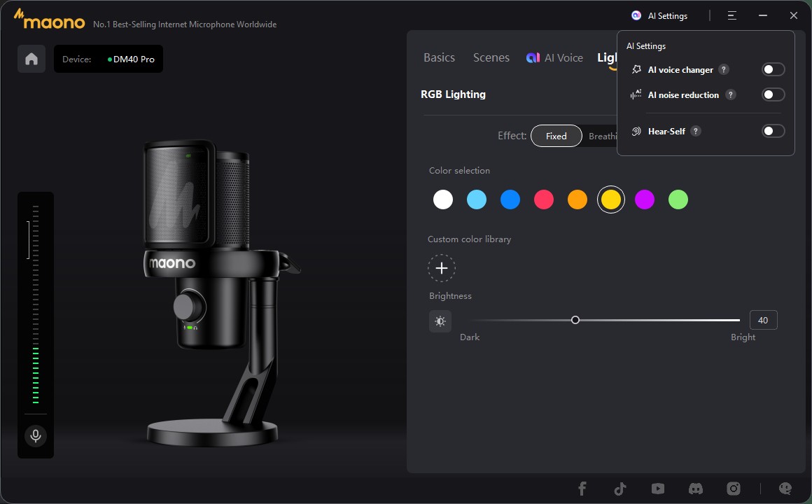
Task: Open the Facebook page icon
Action: (582, 489)
